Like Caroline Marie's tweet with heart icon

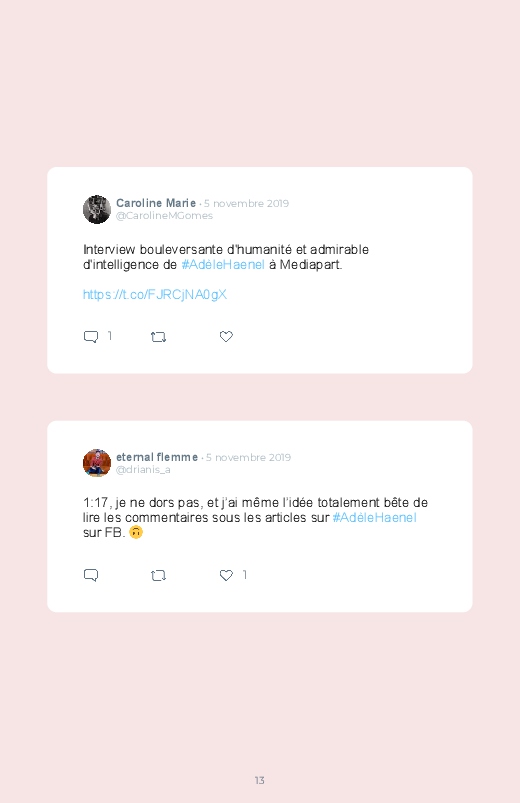(x=226, y=336)
